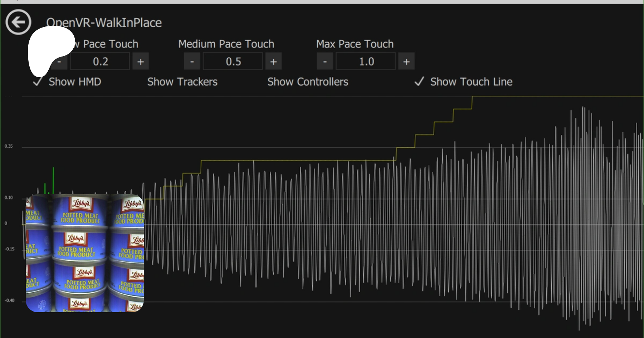Click the OpenVR-WalkInPlace page title

tap(104, 23)
